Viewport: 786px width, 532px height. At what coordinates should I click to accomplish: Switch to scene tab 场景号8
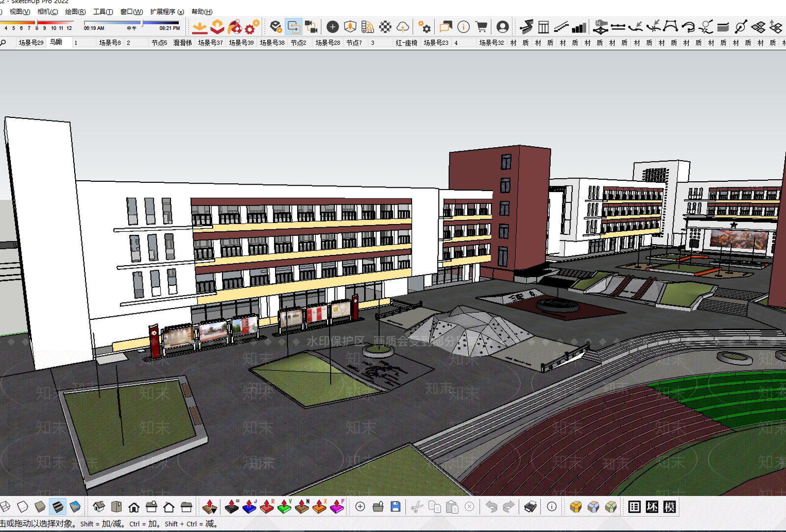click(110, 43)
